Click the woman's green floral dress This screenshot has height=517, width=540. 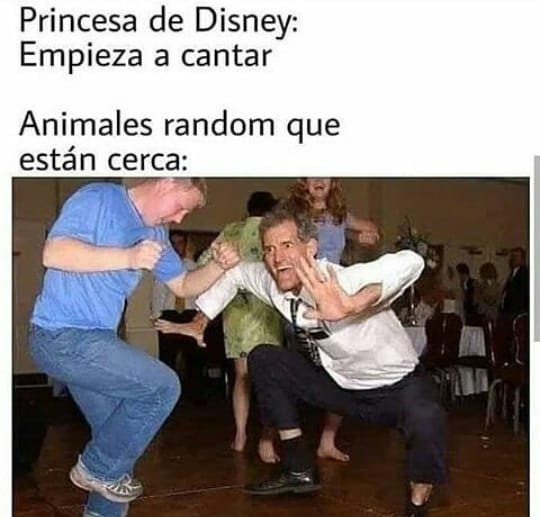point(248,293)
